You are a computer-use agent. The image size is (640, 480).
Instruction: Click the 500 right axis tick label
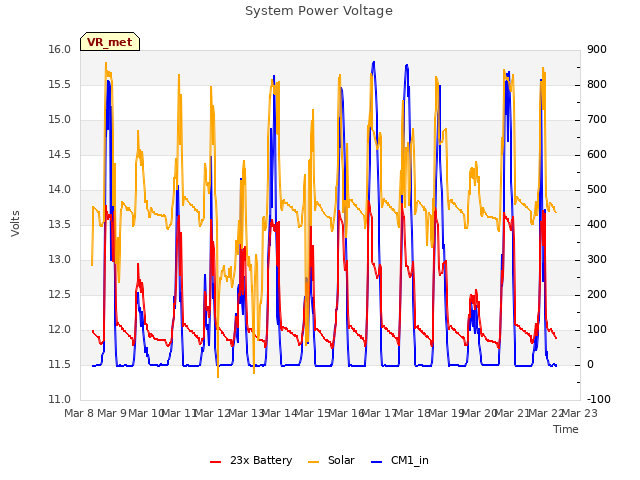point(597,189)
